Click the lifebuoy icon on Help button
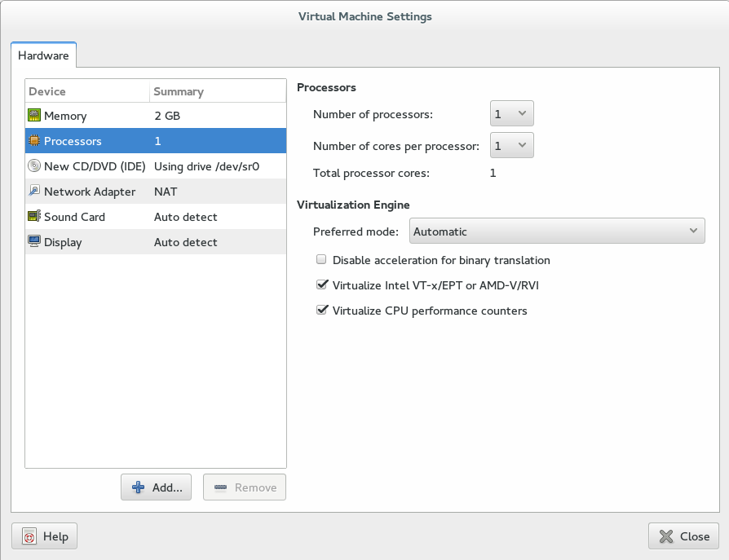The width and height of the screenshot is (729, 560). (x=29, y=536)
